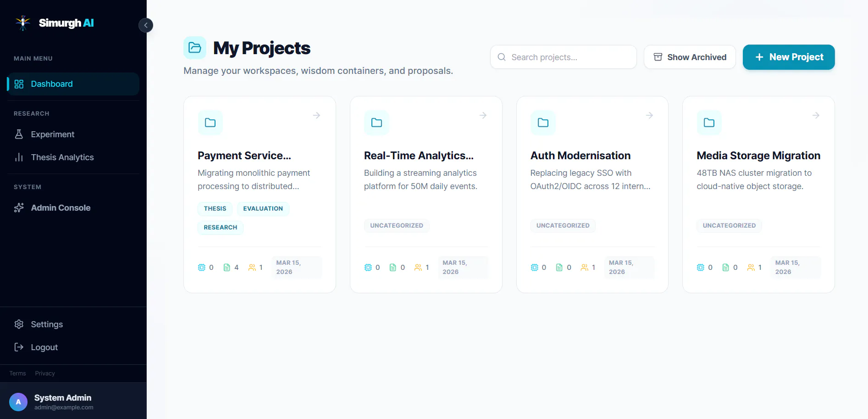
Task: Click UNCATEGORIZED tag on Media Storage Migration
Action: [x=730, y=225]
